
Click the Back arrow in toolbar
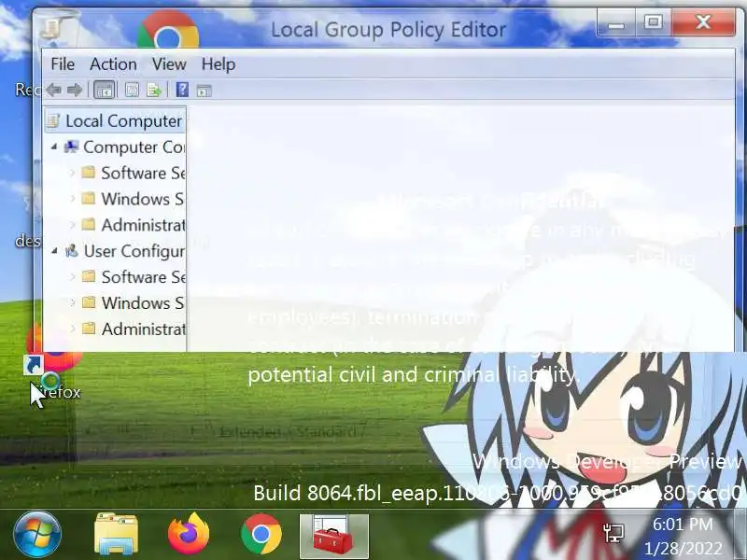(x=53, y=90)
